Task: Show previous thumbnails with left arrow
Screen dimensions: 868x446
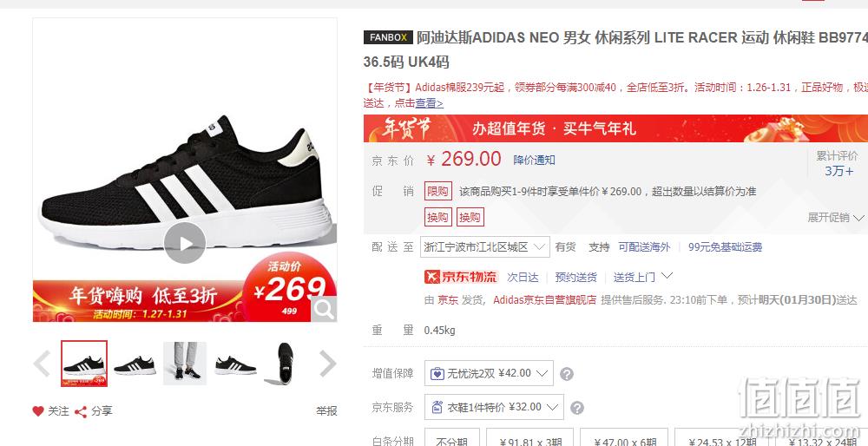Action: coord(42,364)
